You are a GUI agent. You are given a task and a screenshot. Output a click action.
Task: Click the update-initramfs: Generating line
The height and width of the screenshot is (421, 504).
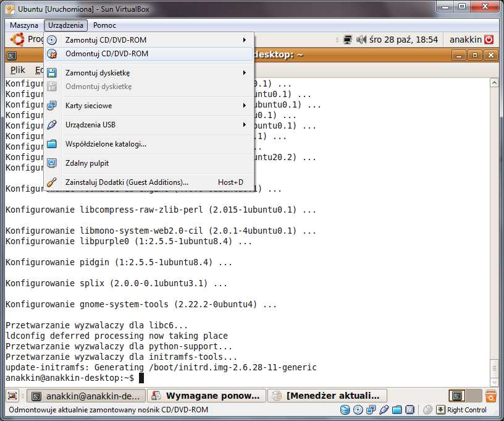(161, 367)
